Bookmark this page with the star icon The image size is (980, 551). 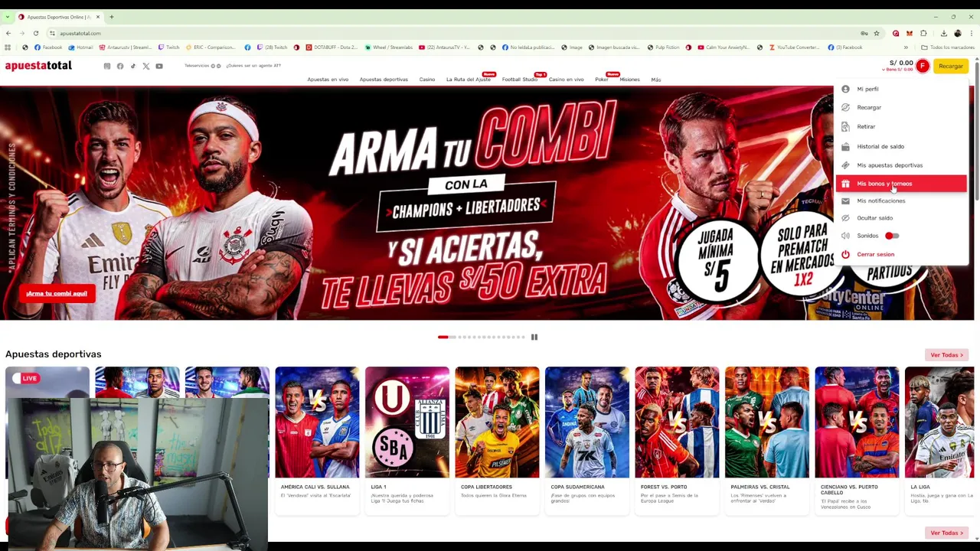click(x=877, y=33)
